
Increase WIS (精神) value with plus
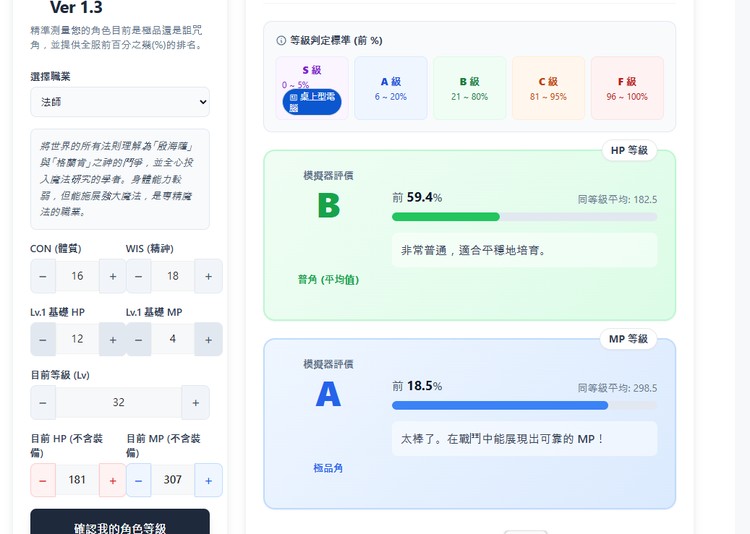[x=209, y=276]
